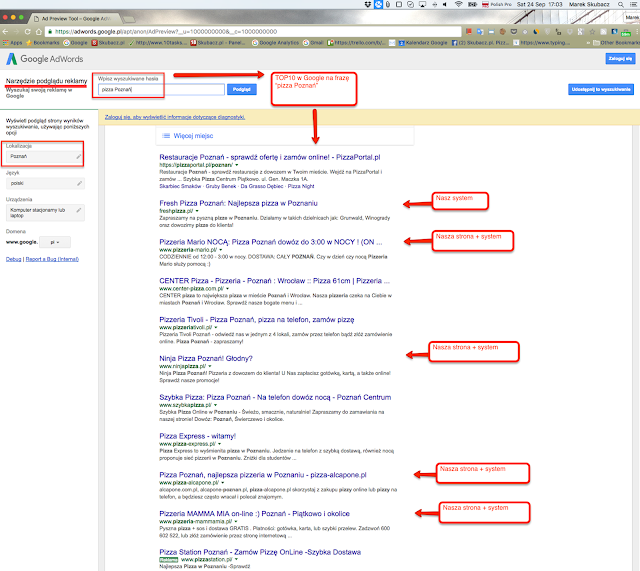
Task: Open Report a Bug (Internal) link
Action: coord(52,259)
